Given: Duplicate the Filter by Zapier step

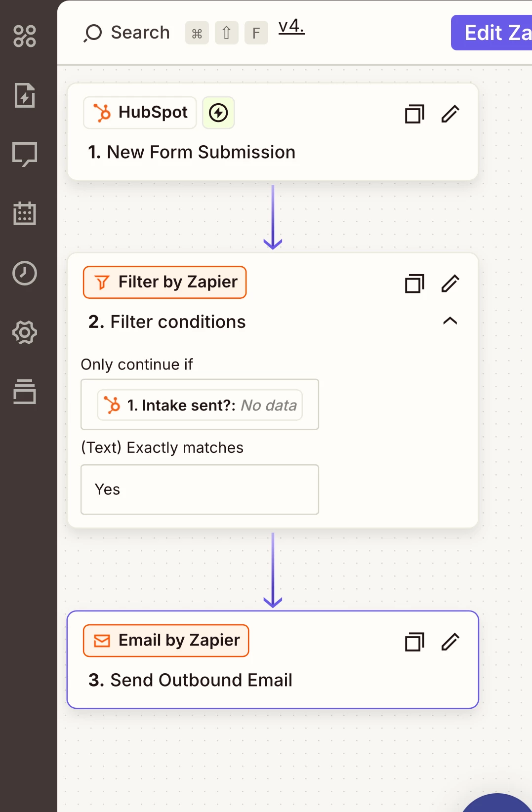Looking at the screenshot, I should tap(414, 284).
